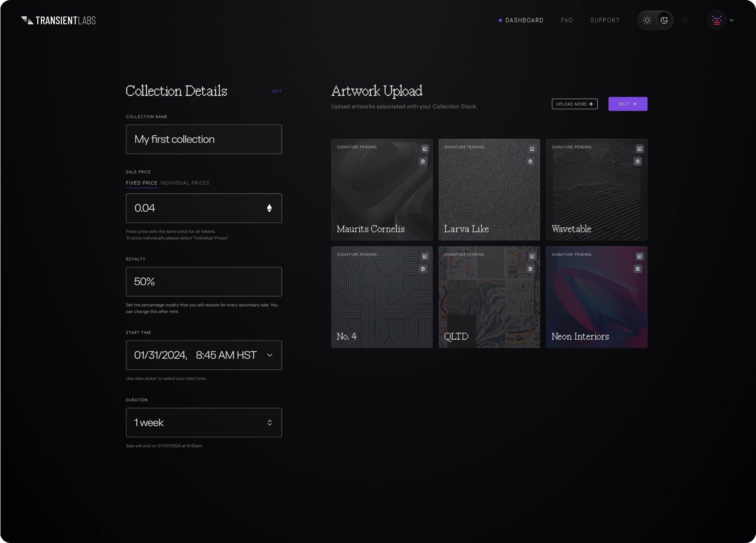Delete the Larva Like artwork via trash icon
This screenshot has height=543, width=756.
coord(530,161)
